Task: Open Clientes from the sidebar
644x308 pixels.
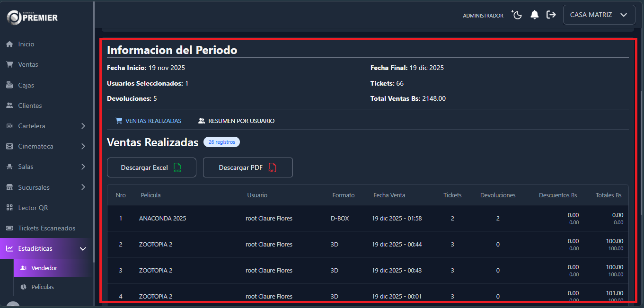Action: (x=30, y=106)
